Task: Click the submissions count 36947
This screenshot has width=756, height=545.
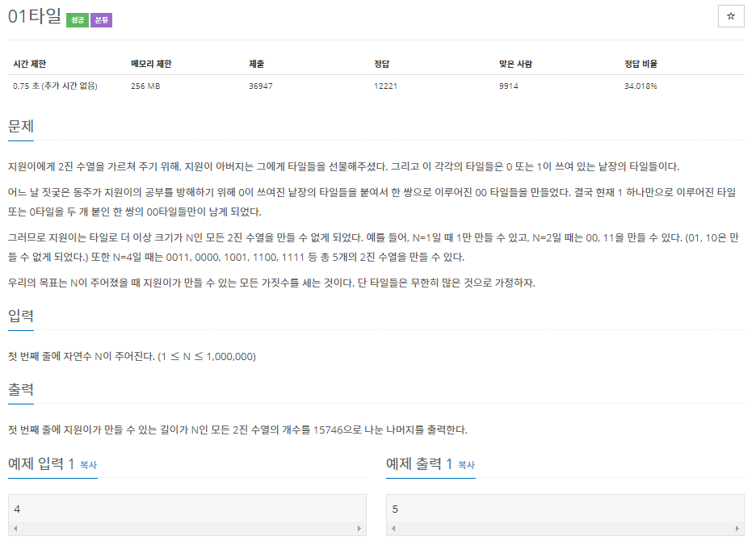Action: [x=260, y=86]
